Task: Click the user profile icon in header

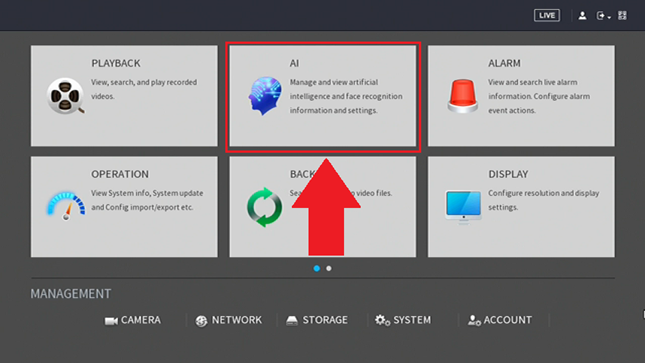Action: 582,16
